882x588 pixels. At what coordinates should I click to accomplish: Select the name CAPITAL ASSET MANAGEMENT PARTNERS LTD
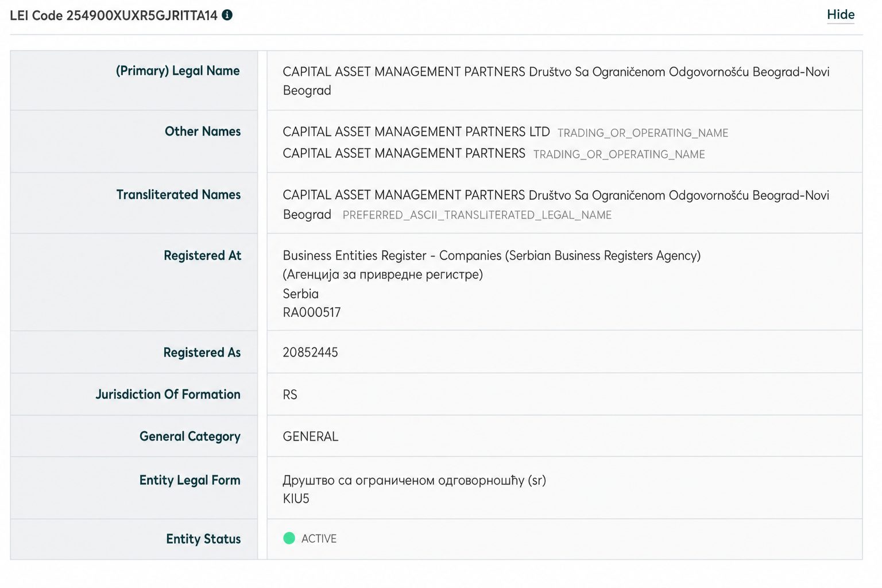(x=416, y=132)
